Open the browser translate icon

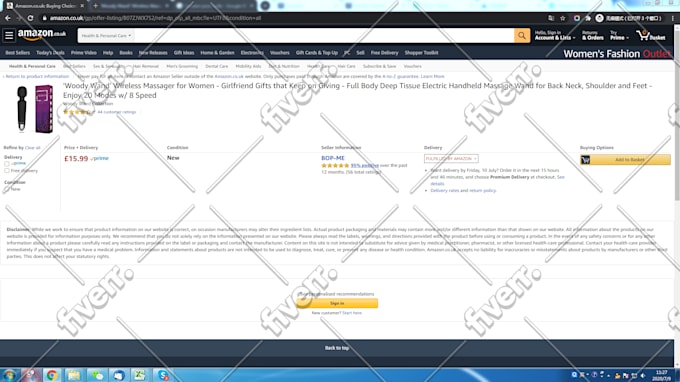pyautogui.click(x=551, y=18)
